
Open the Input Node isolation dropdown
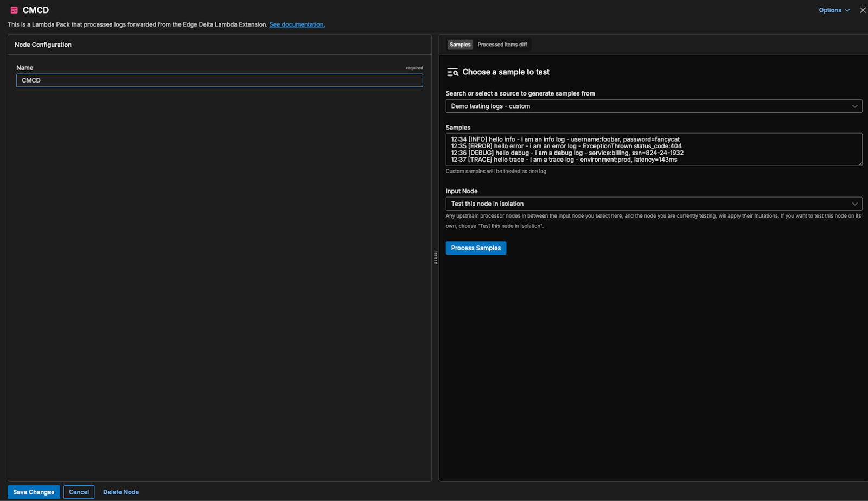(653, 204)
